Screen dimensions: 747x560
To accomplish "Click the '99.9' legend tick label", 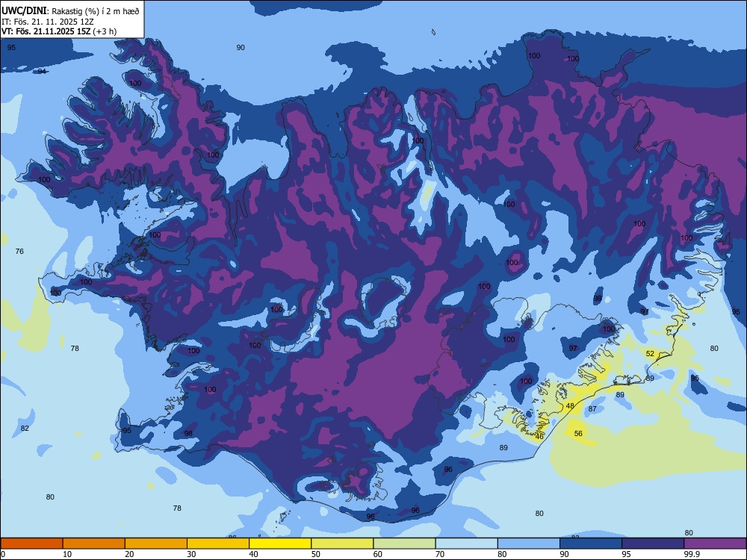I will click(691, 554).
